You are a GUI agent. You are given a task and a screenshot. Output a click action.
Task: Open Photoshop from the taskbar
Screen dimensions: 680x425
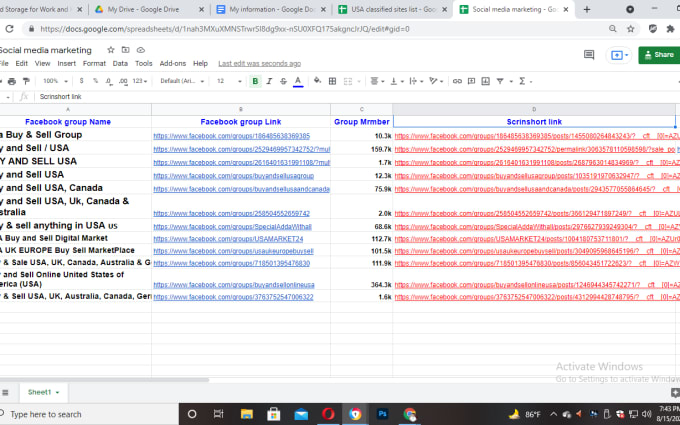point(382,414)
